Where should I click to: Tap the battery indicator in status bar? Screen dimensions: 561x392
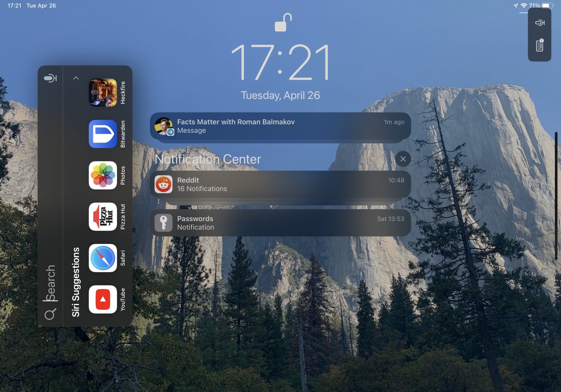pos(547,6)
